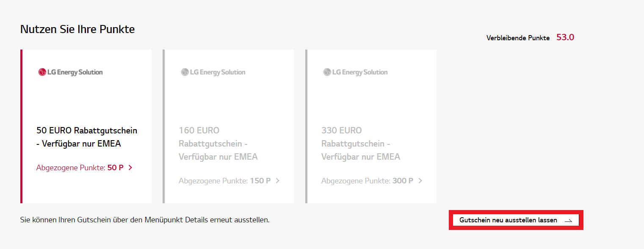Select the 330 EURO Rabattgutschein title
This screenshot has width=644, height=249.
coord(360,144)
